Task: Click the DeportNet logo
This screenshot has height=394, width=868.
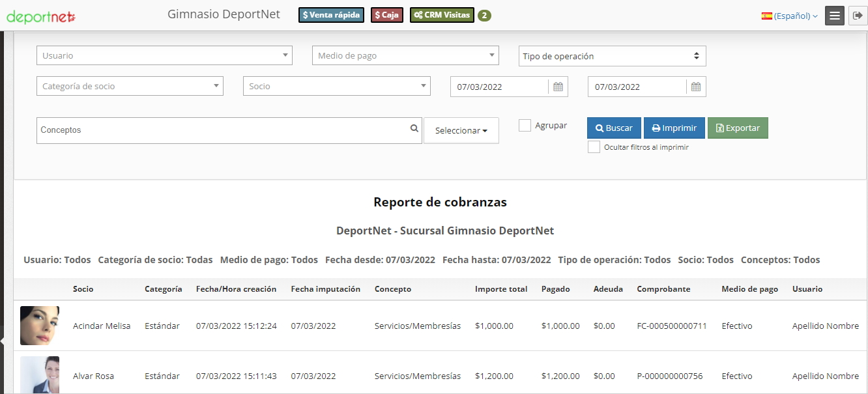Action: (x=41, y=16)
